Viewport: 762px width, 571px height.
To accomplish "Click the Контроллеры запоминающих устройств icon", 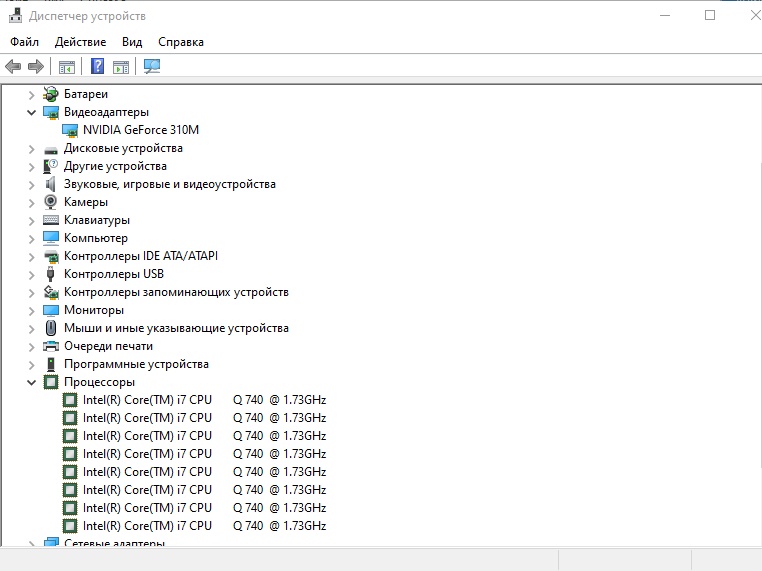I will [x=51, y=292].
